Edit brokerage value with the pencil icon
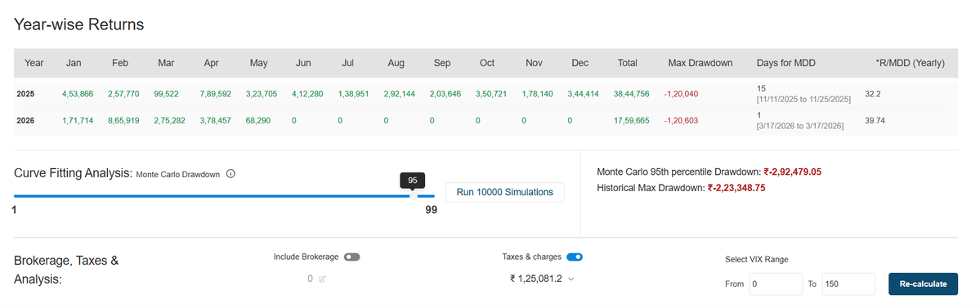This screenshot has width=980, height=308. [x=322, y=279]
